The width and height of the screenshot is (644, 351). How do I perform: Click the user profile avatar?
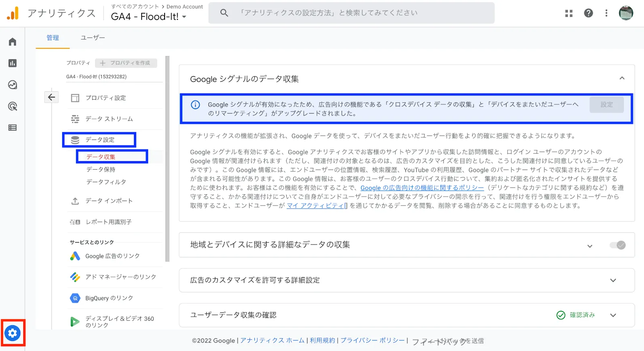[x=626, y=13]
